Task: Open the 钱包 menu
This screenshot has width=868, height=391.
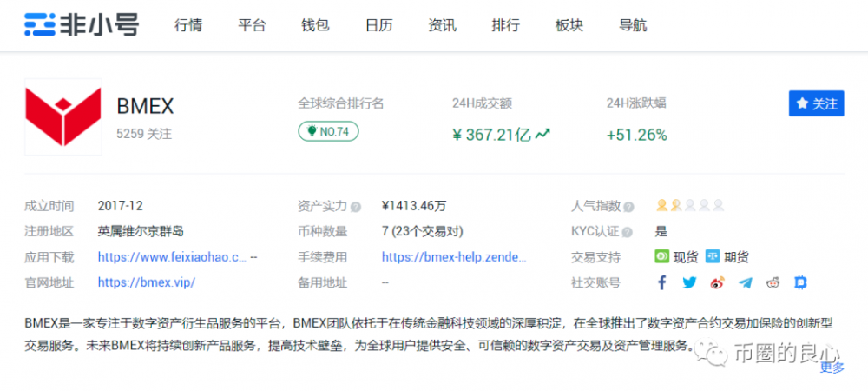Action: pos(315,25)
